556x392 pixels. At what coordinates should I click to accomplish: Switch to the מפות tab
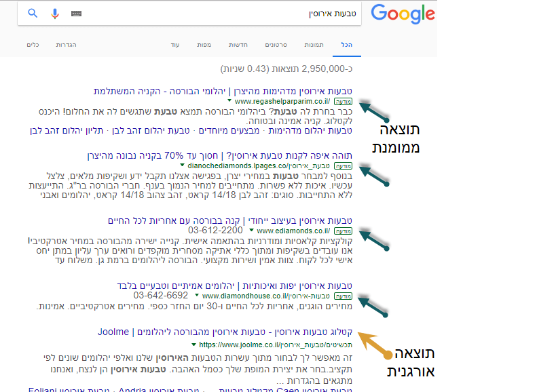point(204,45)
